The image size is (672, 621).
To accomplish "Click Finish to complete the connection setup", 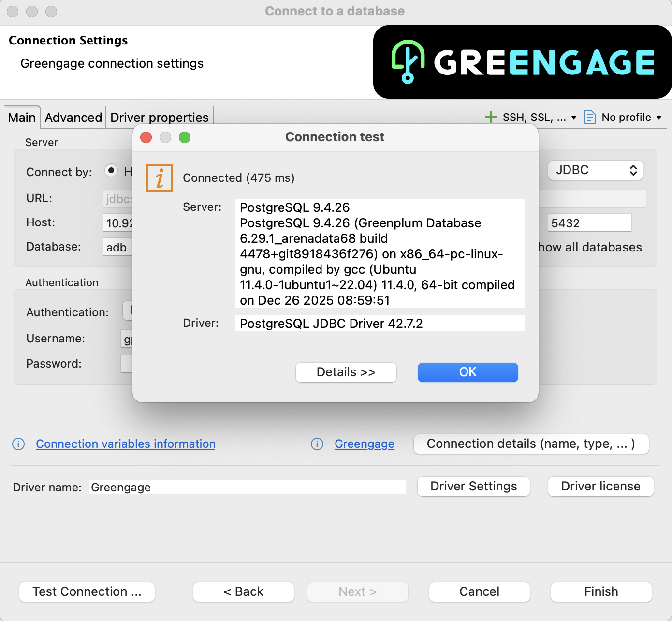I will point(601,592).
